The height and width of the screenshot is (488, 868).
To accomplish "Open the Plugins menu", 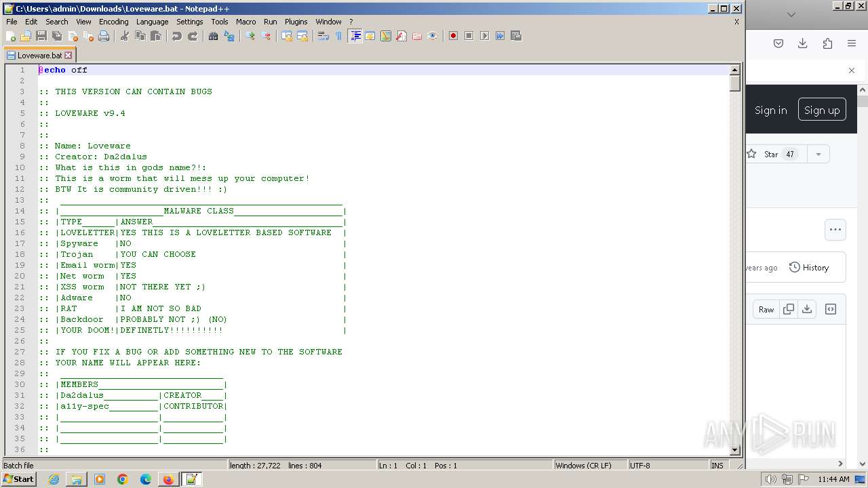I will coord(296,22).
